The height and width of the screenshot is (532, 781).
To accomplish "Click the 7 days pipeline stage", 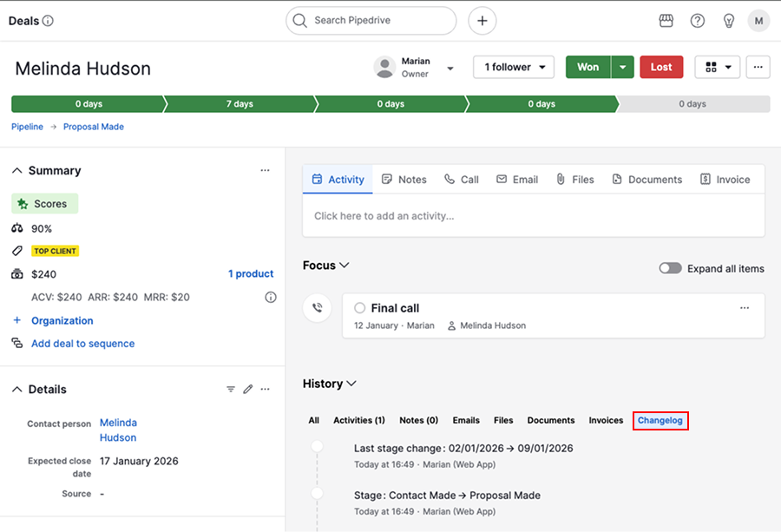I will coord(240,104).
